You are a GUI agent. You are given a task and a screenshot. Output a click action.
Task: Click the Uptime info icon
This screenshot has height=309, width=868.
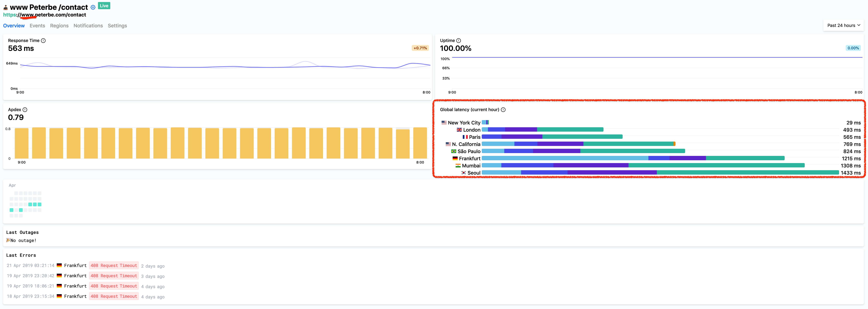tap(458, 40)
